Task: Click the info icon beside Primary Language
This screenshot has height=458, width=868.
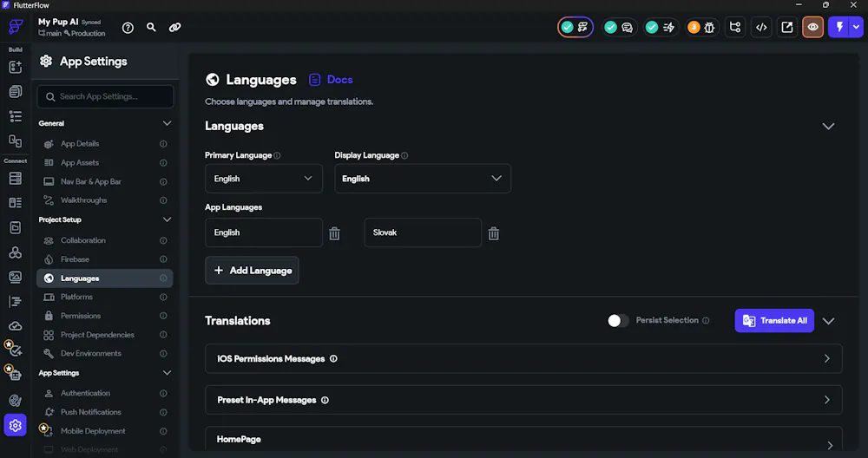Action: point(277,155)
